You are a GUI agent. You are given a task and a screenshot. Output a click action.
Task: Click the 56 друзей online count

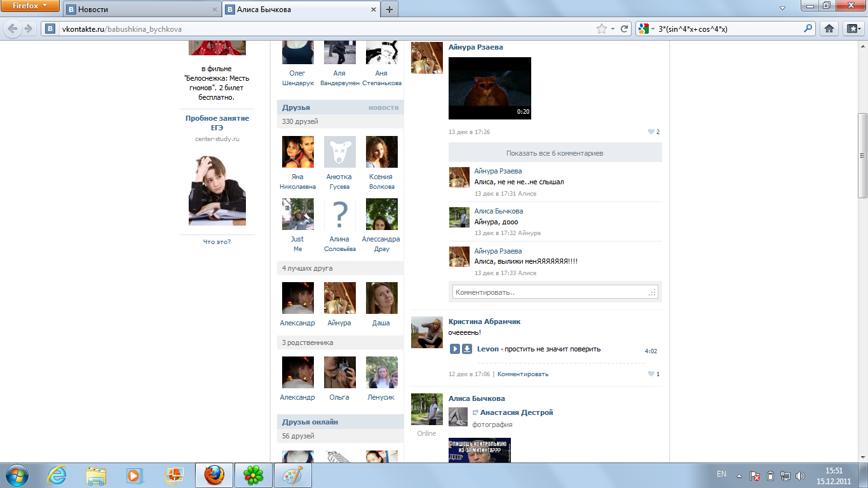pyautogui.click(x=298, y=436)
